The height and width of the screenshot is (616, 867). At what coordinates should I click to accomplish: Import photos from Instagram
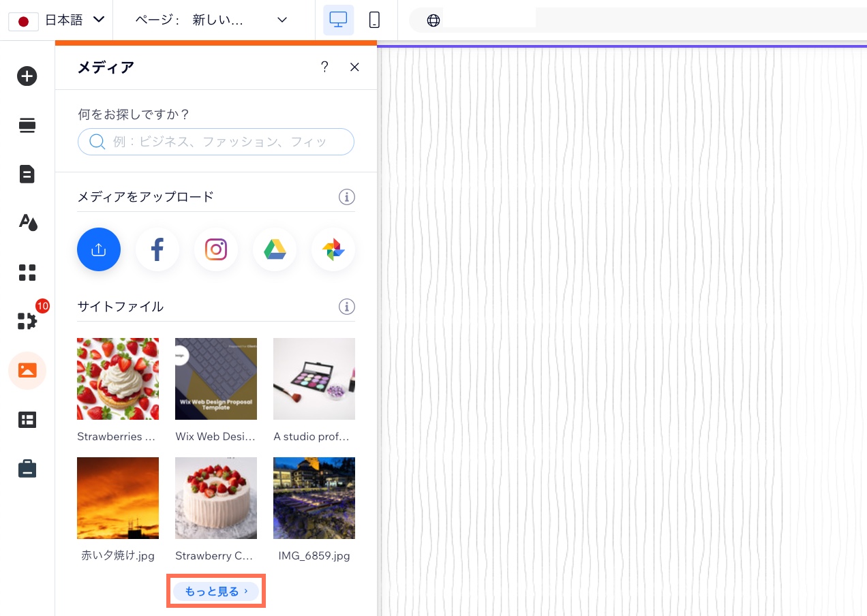(x=216, y=249)
